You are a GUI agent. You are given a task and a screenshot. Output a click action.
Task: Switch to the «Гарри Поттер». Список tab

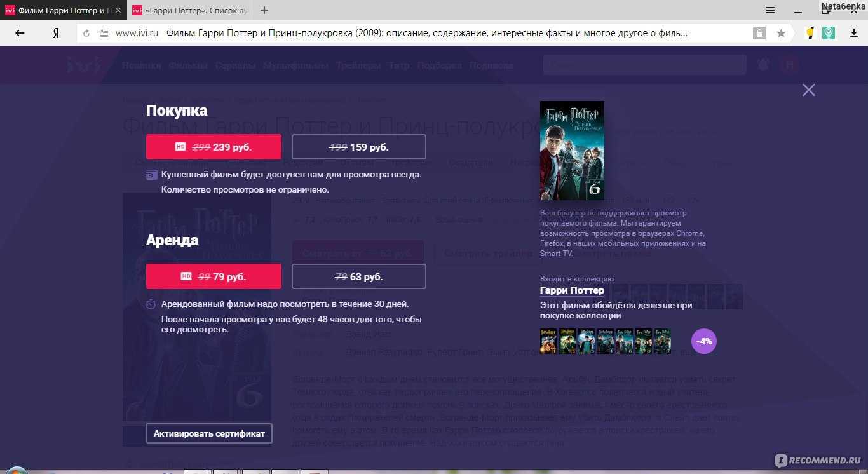pos(191,10)
